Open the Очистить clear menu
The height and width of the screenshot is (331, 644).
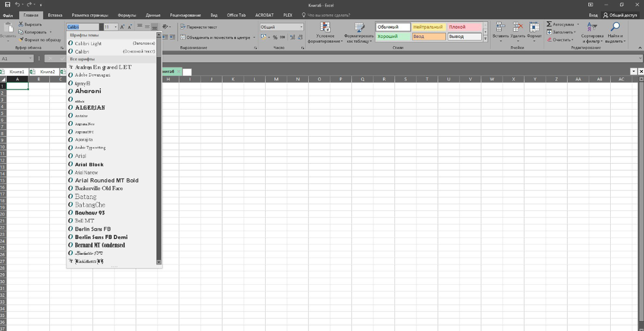pyautogui.click(x=561, y=40)
